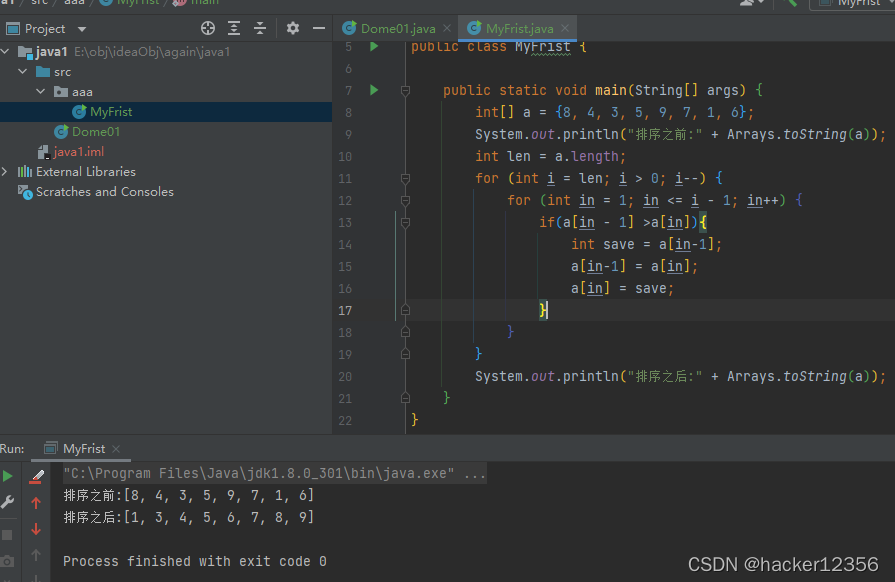Click console output line '排序之前:[8, 4, 3...'

tap(189, 495)
